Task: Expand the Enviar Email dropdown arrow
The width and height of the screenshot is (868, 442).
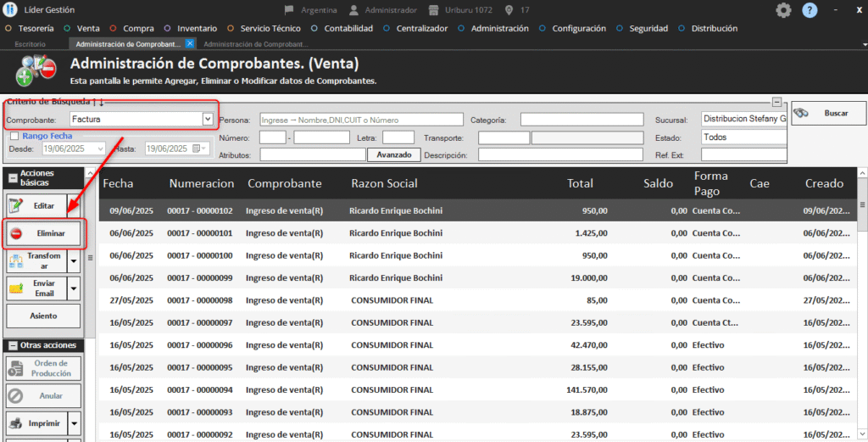Action: point(74,288)
